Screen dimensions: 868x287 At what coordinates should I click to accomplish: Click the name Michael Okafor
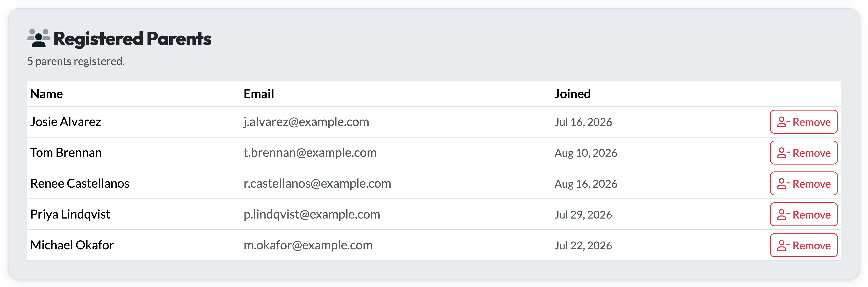(72, 245)
